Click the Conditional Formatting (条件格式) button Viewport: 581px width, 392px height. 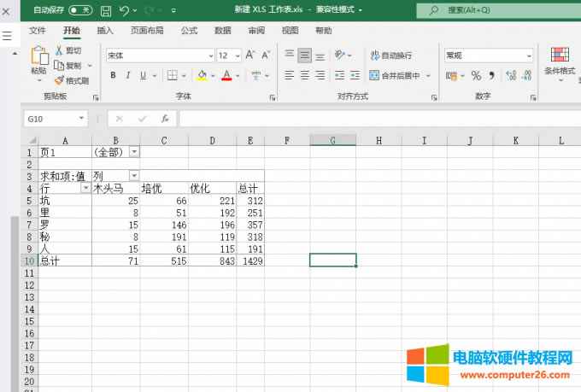point(560,61)
